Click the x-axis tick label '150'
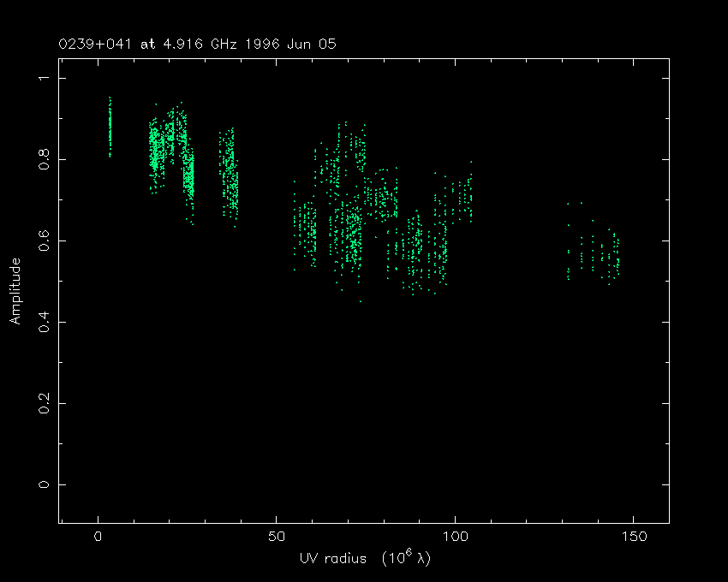The height and width of the screenshot is (582, 728). tap(632, 537)
